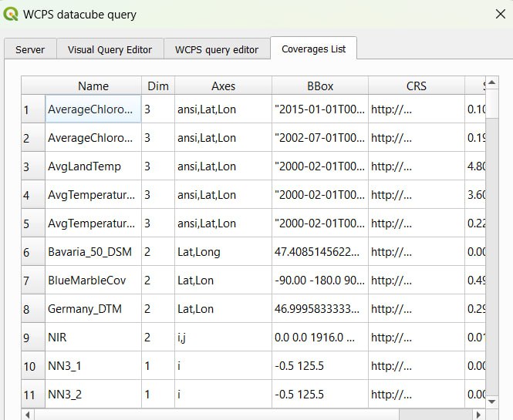Click the Axes column header
This screenshot has height=420, width=513.
coord(223,86)
